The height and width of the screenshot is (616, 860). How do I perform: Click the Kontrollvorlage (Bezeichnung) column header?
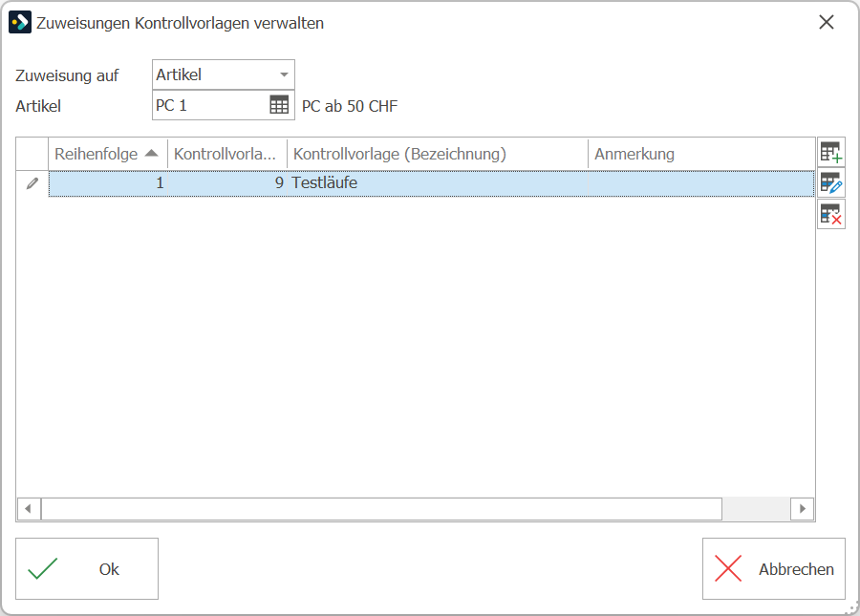click(438, 154)
